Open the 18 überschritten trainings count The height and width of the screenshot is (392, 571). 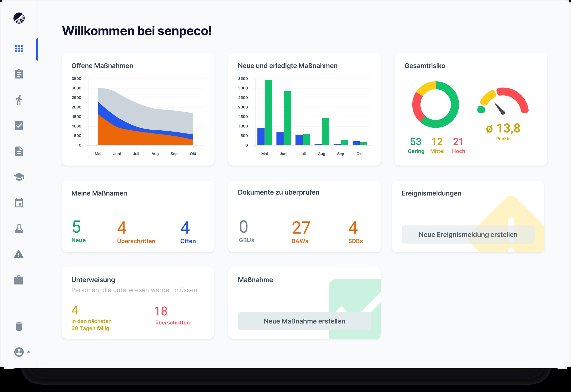coord(172,315)
